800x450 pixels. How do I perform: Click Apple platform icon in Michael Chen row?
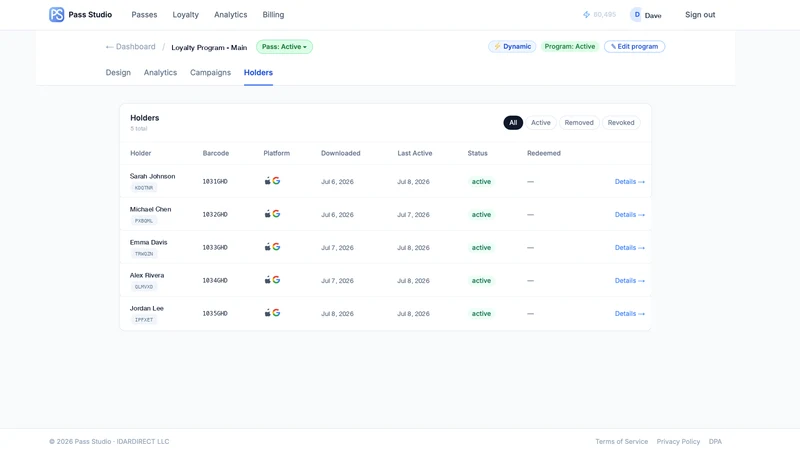pyautogui.click(x=267, y=214)
